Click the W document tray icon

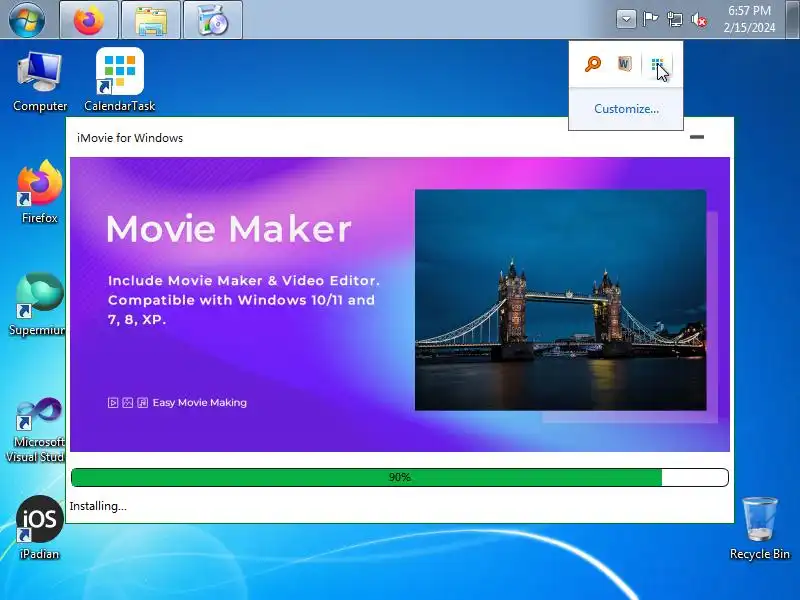pyautogui.click(x=624, y=64)
